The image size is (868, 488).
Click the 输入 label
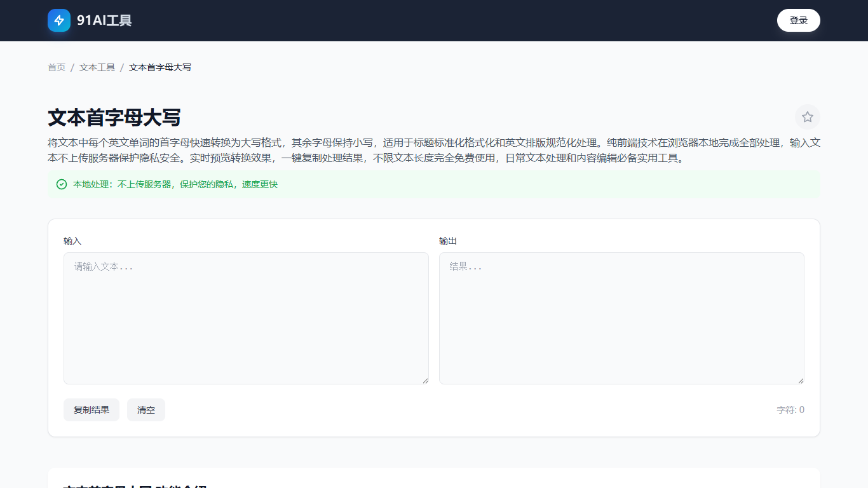(72, 241)
